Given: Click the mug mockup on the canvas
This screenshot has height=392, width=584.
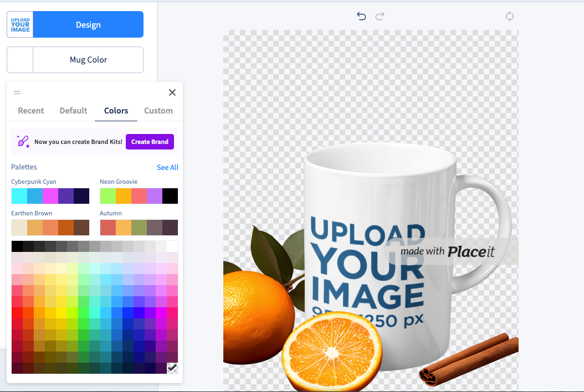Looking at the screenshot, I should point(382,260).
